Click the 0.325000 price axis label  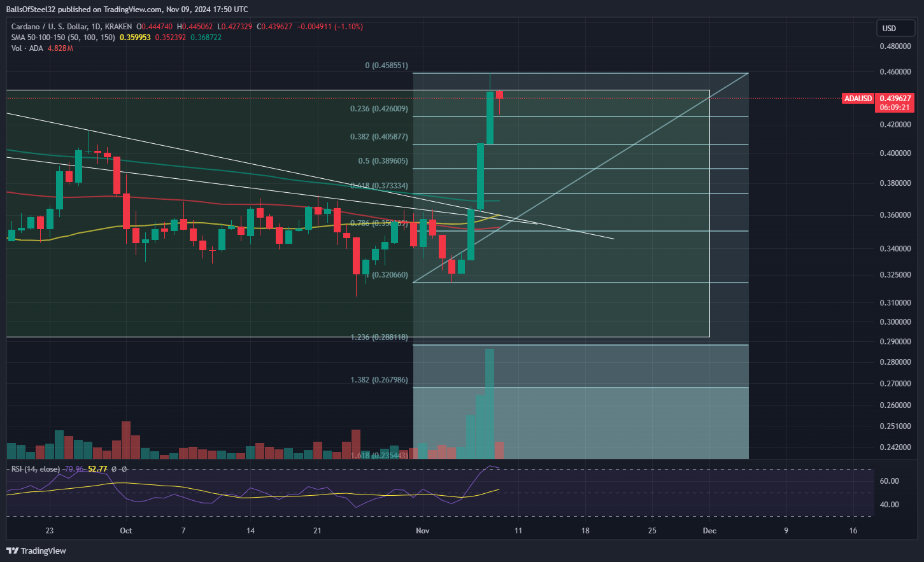895,275
